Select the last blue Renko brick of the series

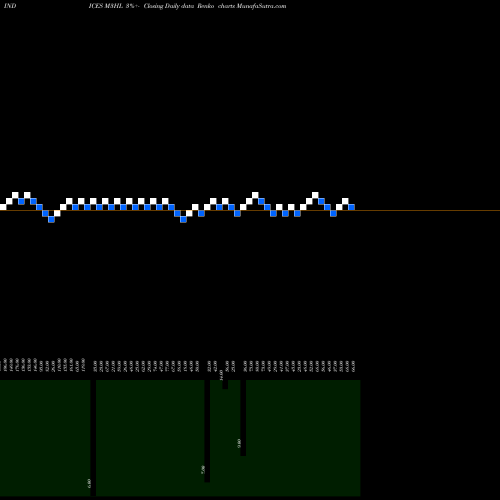pyautogui.click(x=351, y=207)
